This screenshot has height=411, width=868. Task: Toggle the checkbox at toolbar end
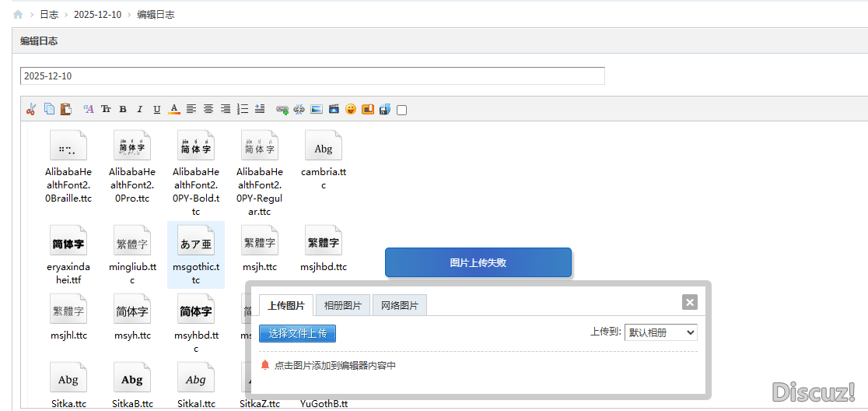(x=401, y=110)
